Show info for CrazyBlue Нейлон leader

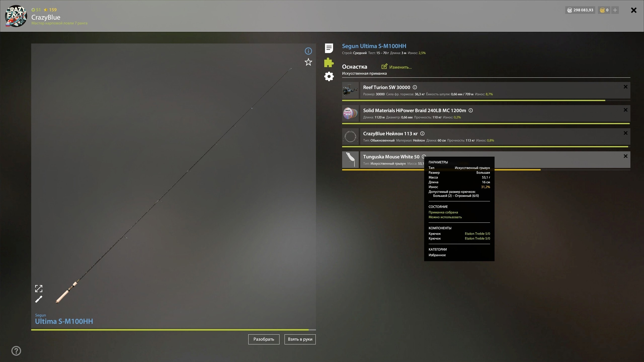422,133
